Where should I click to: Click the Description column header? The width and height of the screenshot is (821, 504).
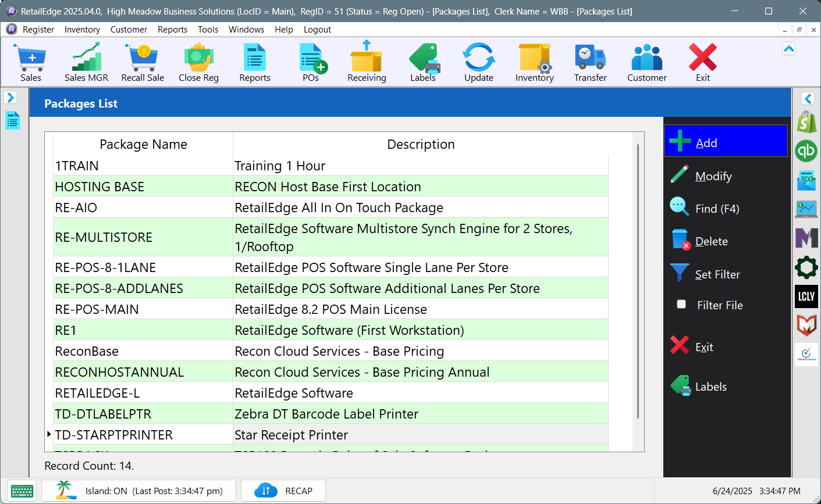[421, 144]
